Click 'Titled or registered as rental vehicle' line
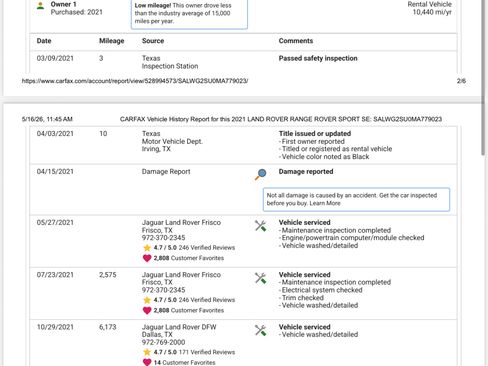The width and height of the screenshot is (488, 366). tap(336, 149)
